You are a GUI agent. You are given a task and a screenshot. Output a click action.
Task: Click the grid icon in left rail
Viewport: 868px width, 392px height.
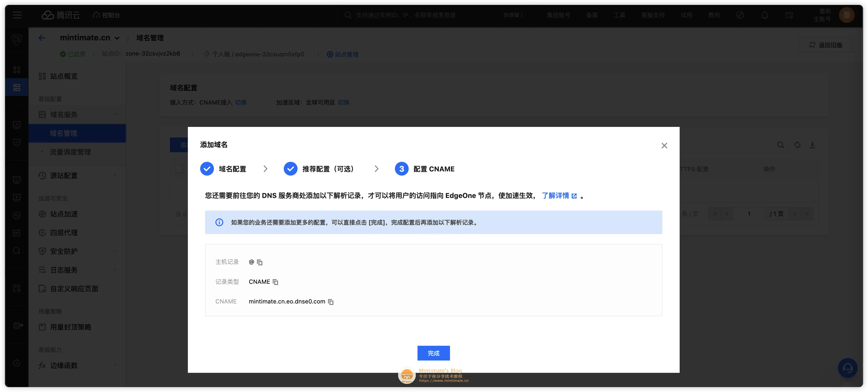coord(17,70)
